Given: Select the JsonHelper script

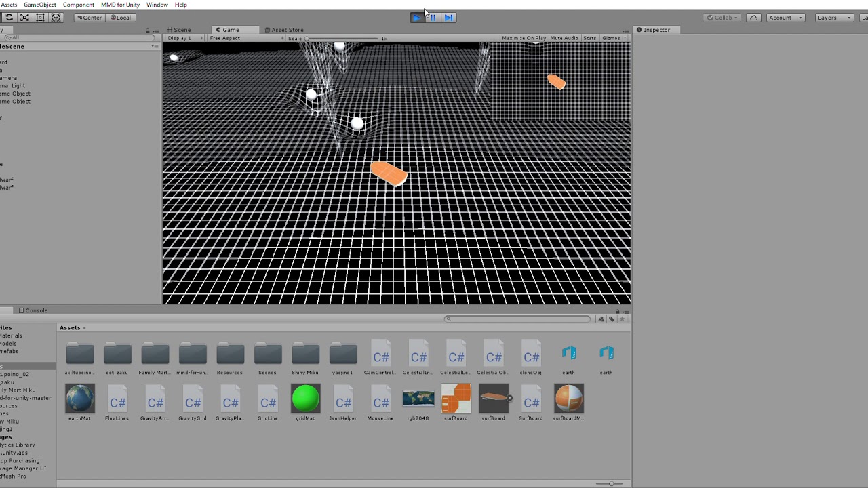Looking at the screenshot, I should click(342, 403).
